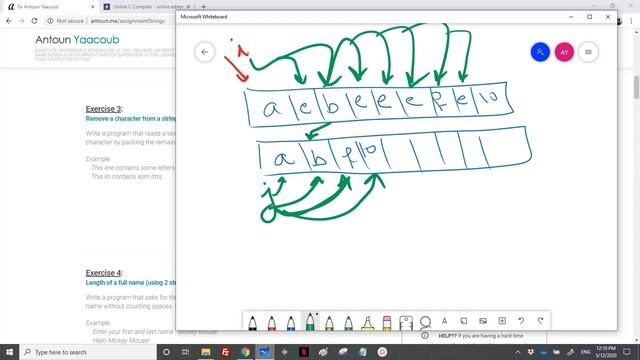Go back to whiteboard list
This screenshot has width=640, height=360.
204,52
